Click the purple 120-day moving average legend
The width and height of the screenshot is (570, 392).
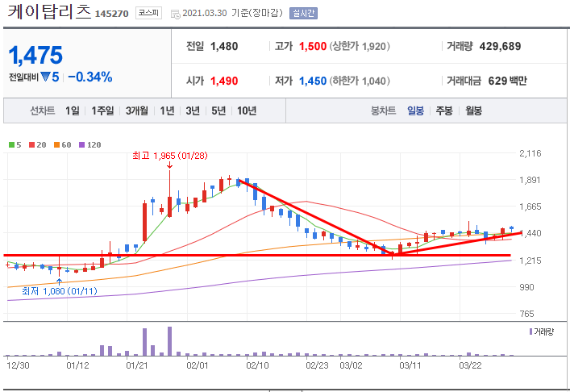[x=89, y=144]
